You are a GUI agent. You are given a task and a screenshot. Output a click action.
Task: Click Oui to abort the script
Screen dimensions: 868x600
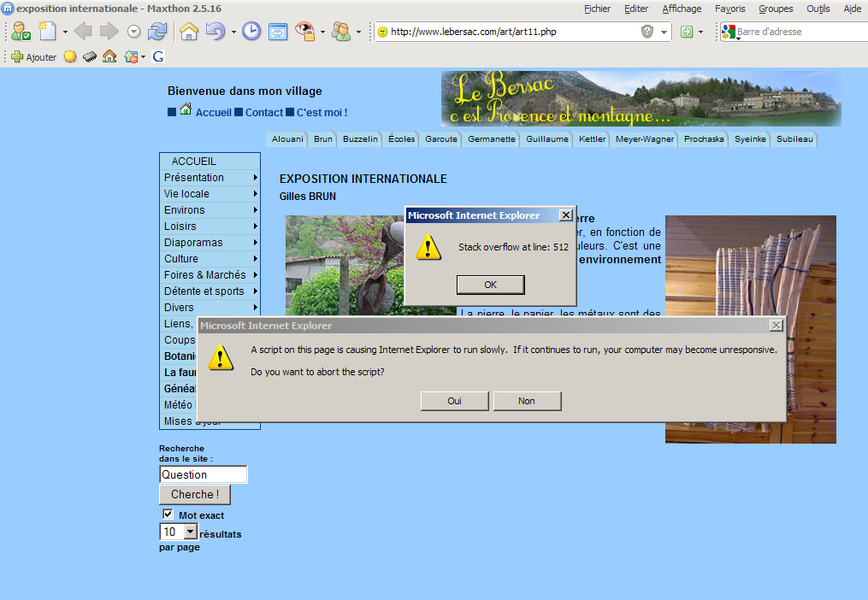(454, 401)
